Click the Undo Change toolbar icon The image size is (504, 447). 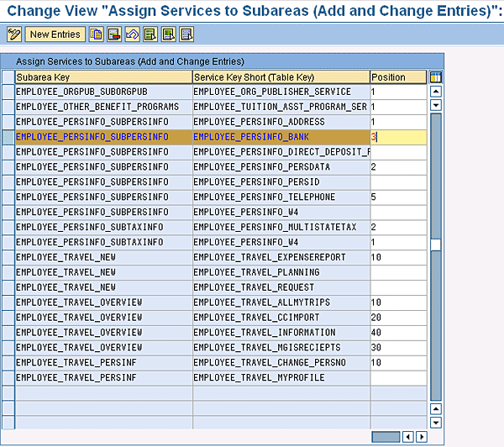[132, 34]
